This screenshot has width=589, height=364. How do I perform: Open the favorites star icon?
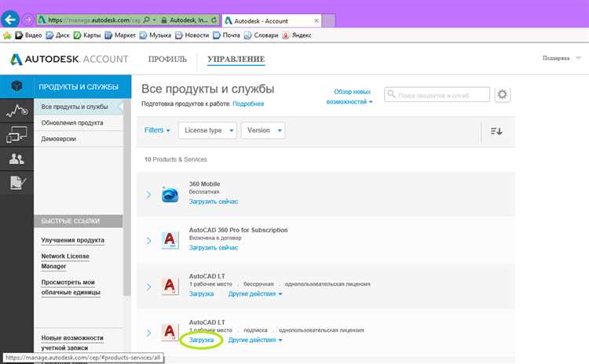point(7,35)
